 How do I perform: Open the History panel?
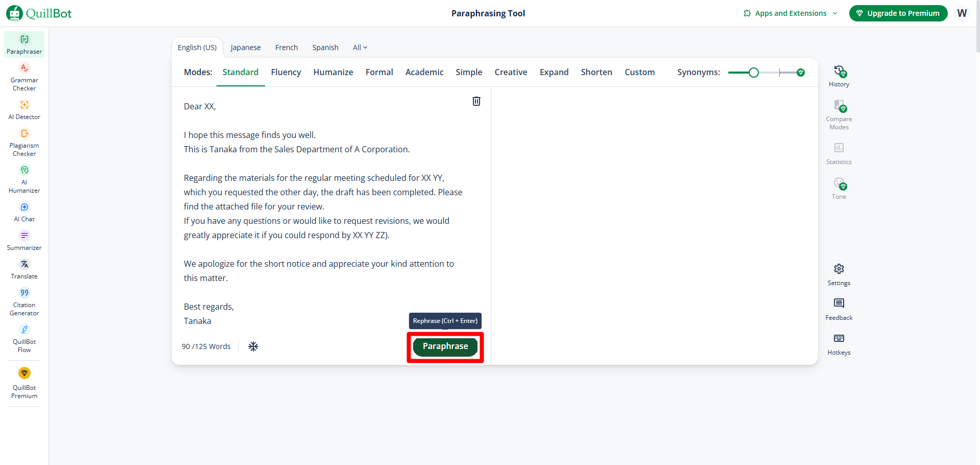[x=839, y=76]
